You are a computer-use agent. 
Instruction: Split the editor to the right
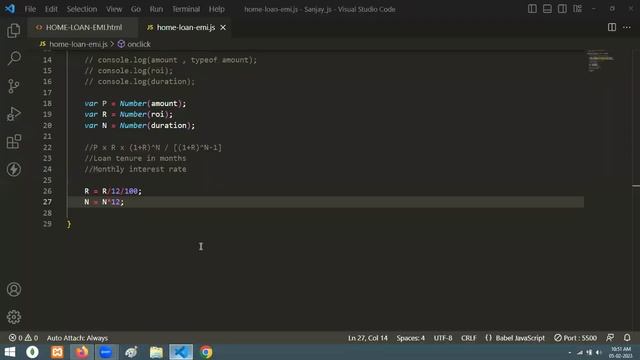coord(612,27)
